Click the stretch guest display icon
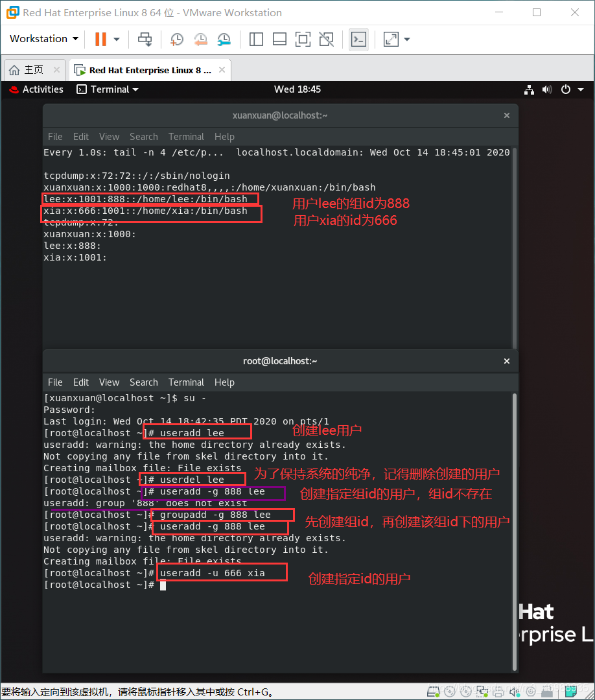The image size is (595, 700). tap(391, 40)
